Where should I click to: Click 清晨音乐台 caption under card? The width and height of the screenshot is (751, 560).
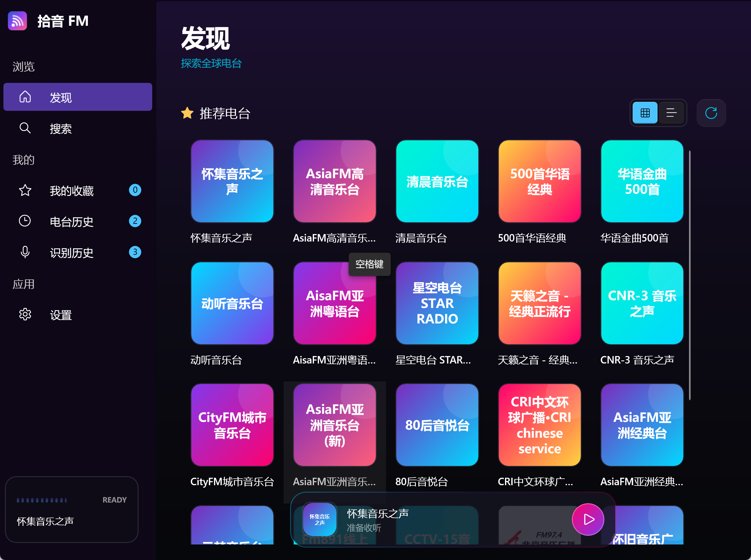(421, 238)
